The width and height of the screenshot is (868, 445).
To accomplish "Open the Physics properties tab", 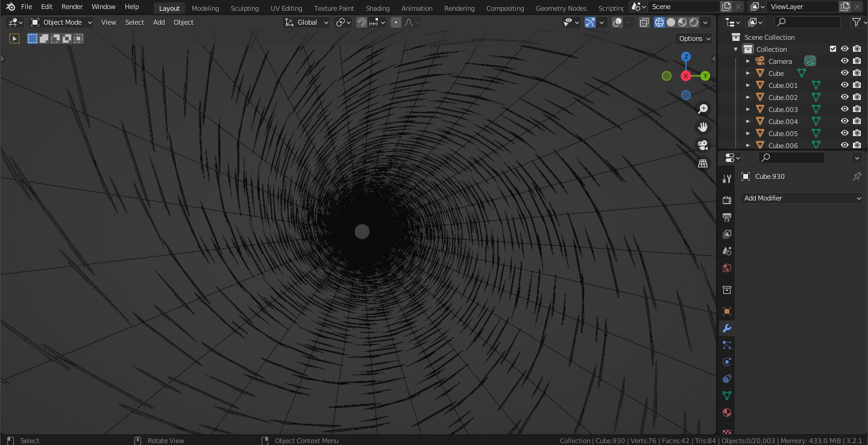I will coord(726,362).
